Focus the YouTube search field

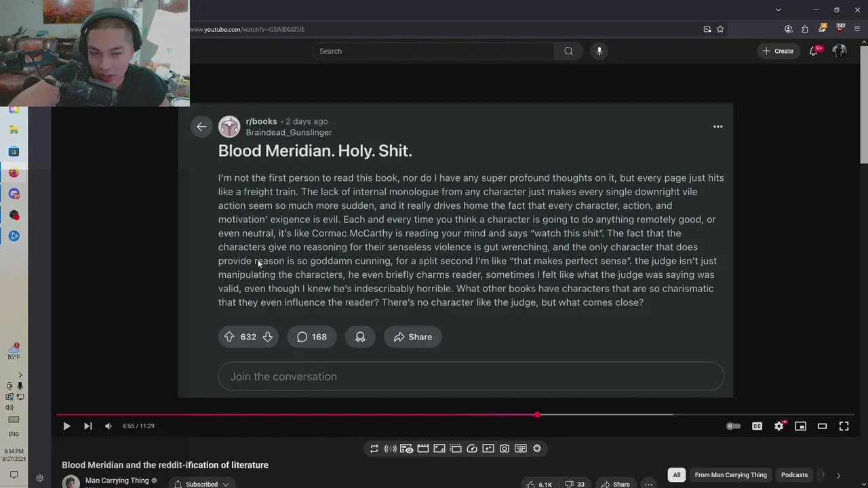(x=433, y=51)
